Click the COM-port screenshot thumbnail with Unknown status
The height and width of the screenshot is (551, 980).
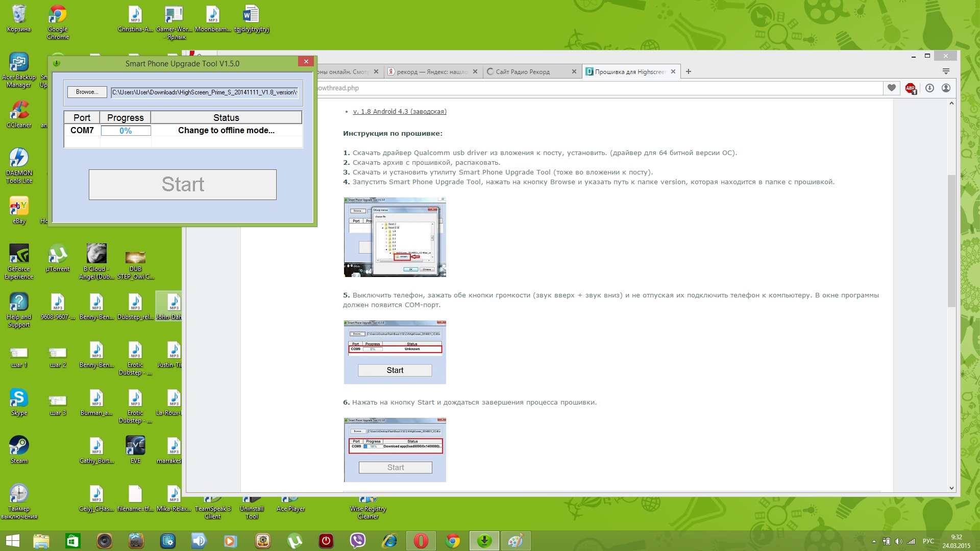(395, 352)
